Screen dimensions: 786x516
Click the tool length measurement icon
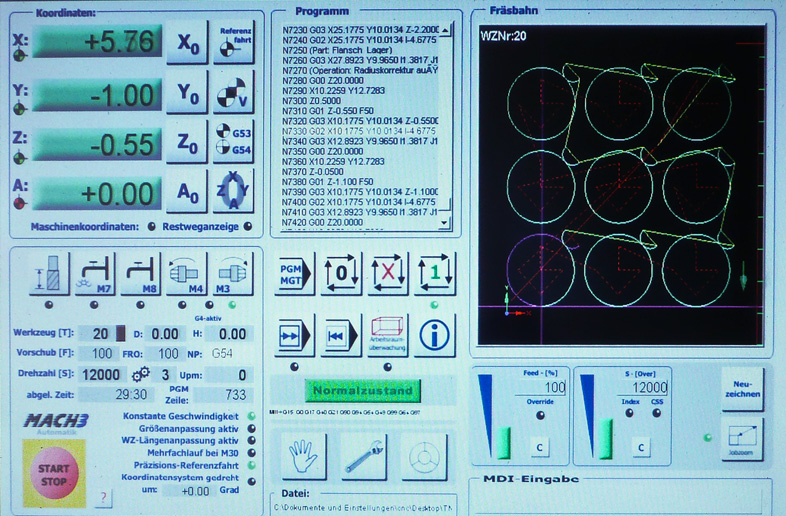50,274
